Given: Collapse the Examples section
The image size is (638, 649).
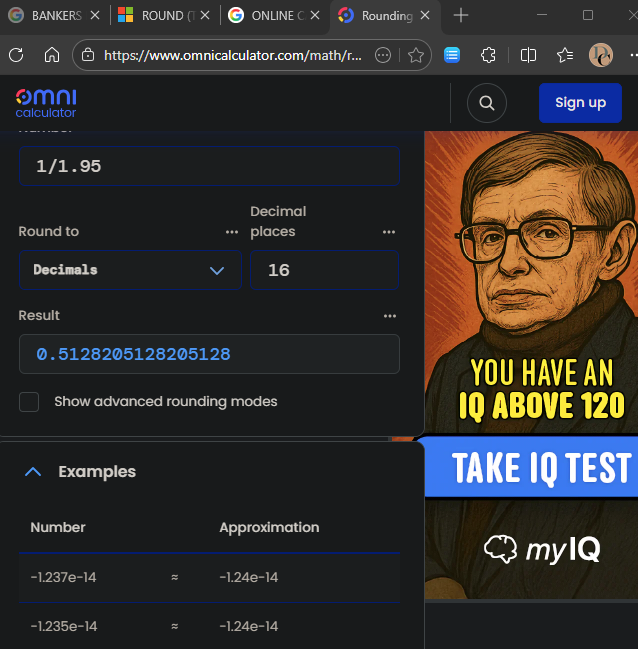Looking at the screenshot, I should click(x=33, y=472).
